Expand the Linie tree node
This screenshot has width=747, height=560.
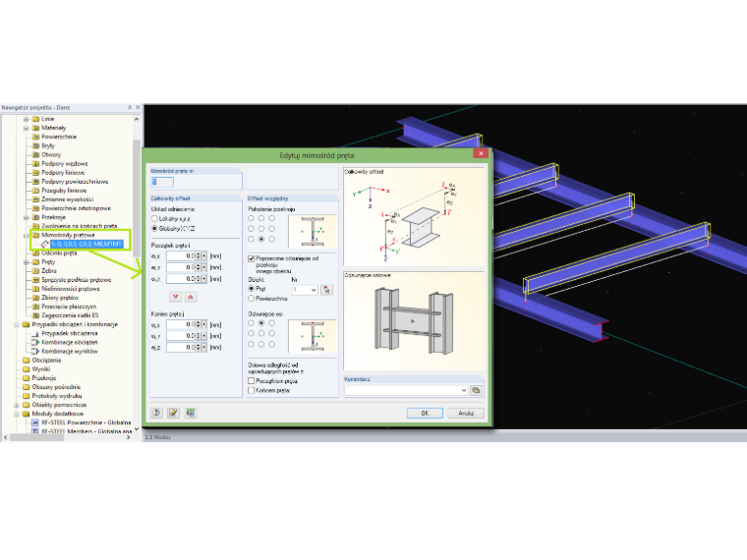(x=27, y=119)
